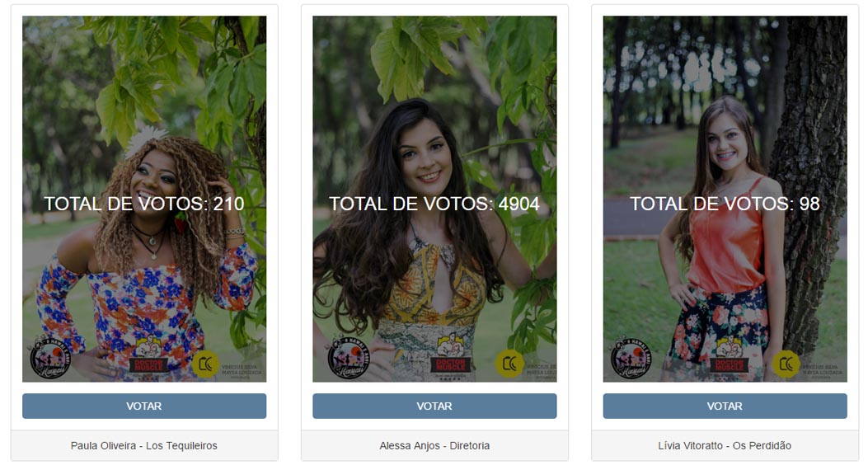
Task: Click yellow circle logo on Alessa's photo
Action: point(509,364)
